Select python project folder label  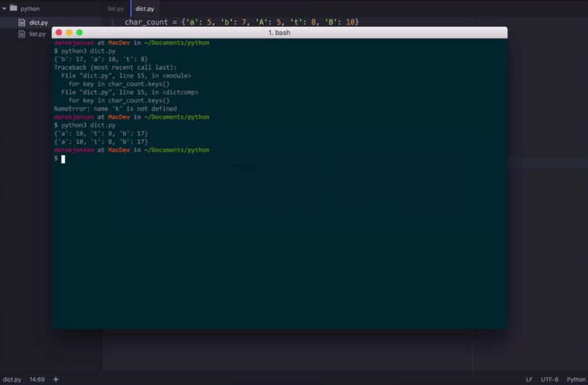click(30, 8)
